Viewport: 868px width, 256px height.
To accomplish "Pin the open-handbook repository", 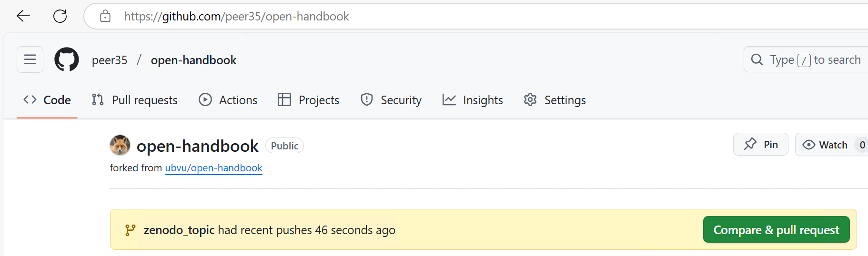I will pyautogui.click(x=761, y=144).
